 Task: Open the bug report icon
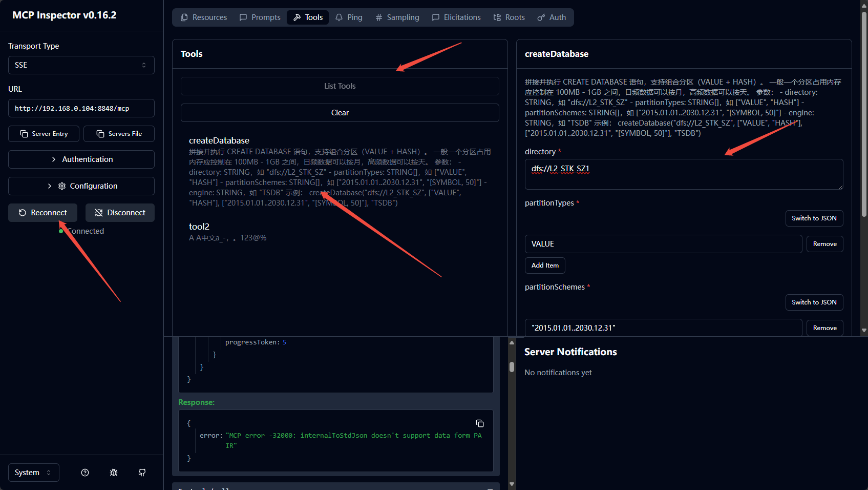point(114,473)
